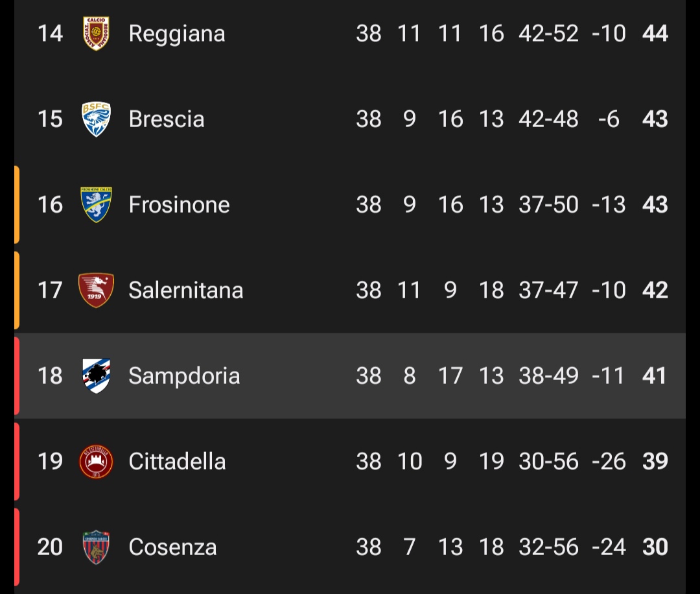Open the Reggiana team name link

[x=177, y=34]
